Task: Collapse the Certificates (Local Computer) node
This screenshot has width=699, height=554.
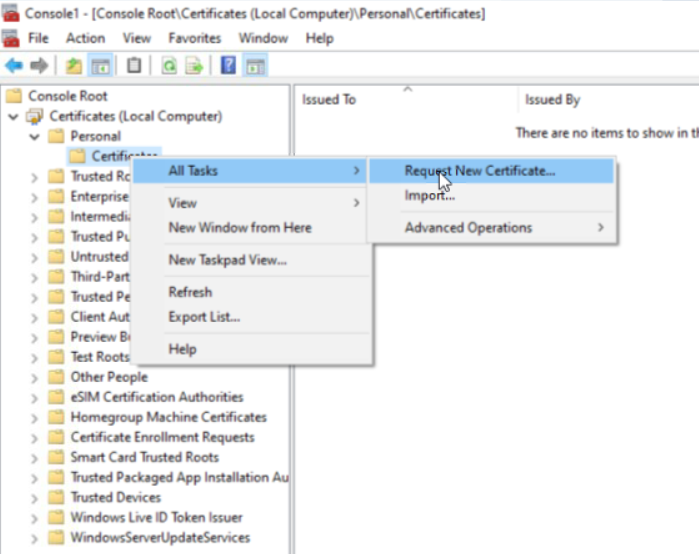Action: pyautogui.click(x=13, y=117)
